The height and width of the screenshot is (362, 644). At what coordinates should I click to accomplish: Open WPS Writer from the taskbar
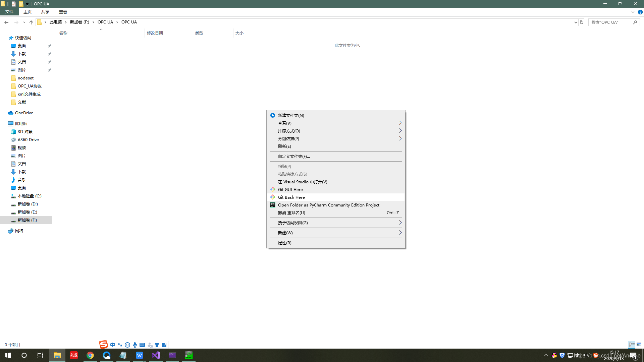tap(140, 355)
